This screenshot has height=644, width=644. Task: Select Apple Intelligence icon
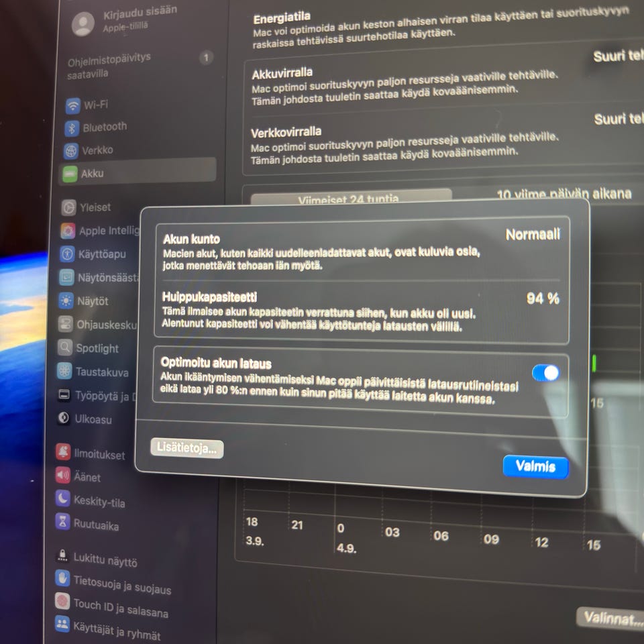[68, 231]
